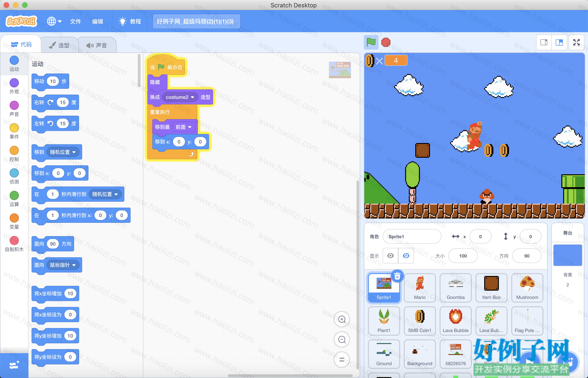Open the 文件 menu
Screen dimensions: 588x378
(x=75, y=21)
